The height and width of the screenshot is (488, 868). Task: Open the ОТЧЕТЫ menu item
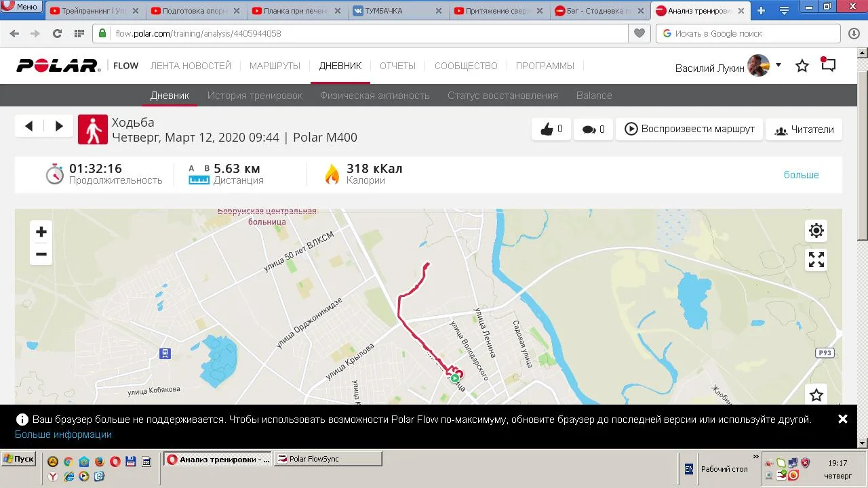click(397, 66)
